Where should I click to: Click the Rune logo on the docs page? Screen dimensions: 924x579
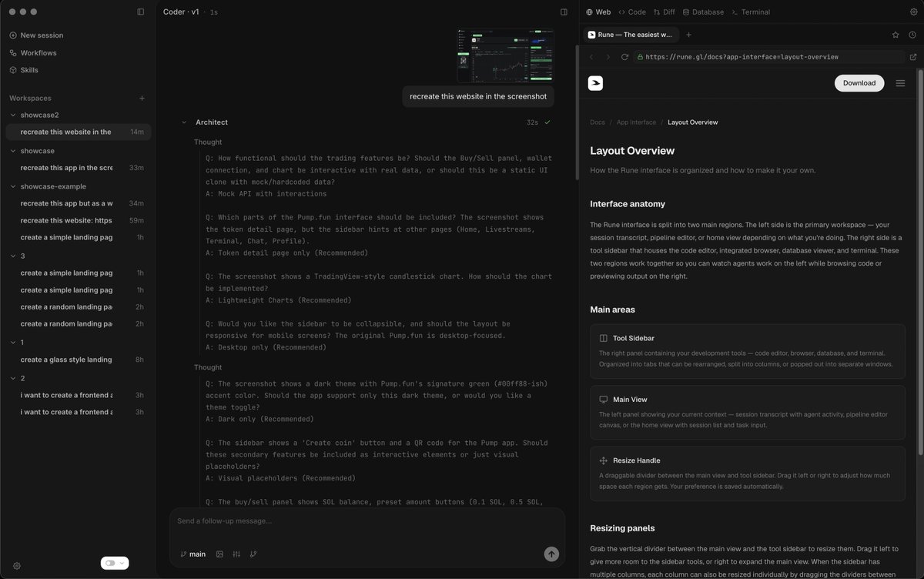pos(595,83)
